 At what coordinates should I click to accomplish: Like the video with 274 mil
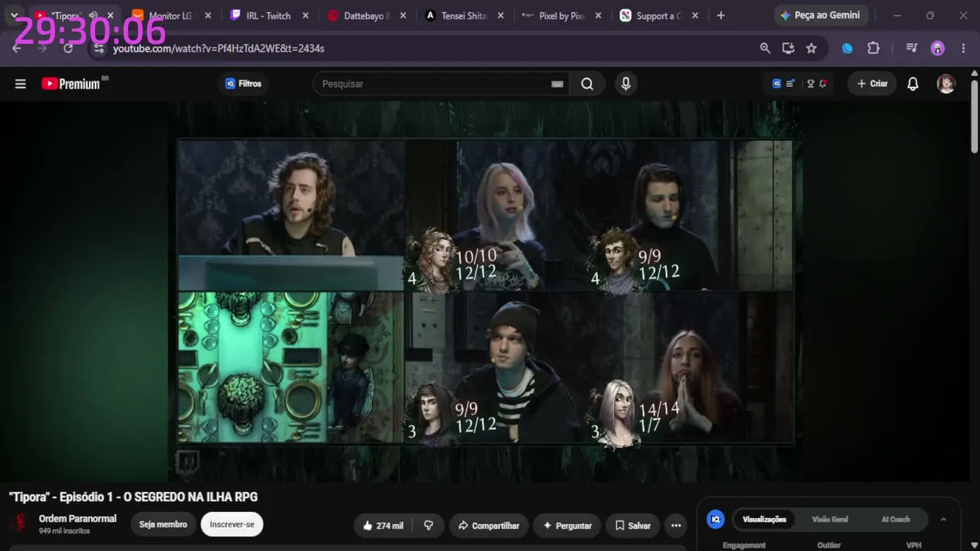click(x=383, y=526)
